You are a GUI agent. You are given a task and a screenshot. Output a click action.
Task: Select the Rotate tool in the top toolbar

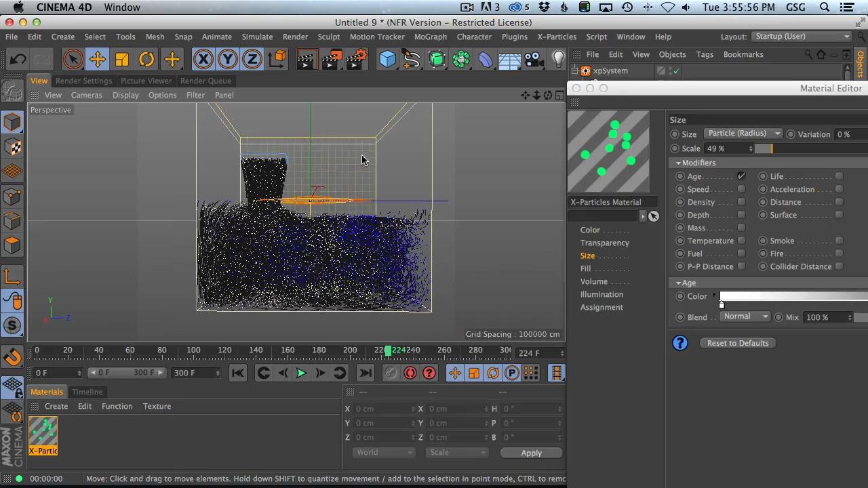[146, 60]
